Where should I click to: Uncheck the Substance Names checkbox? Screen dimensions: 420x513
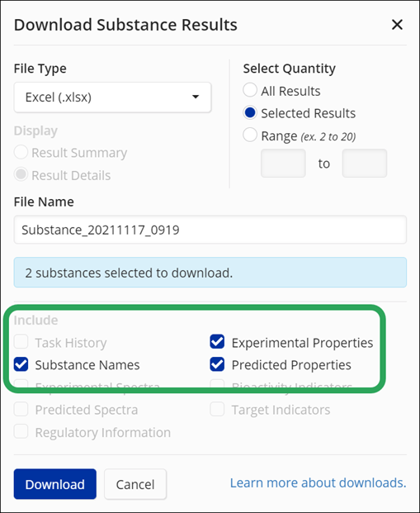click(21, 364)
